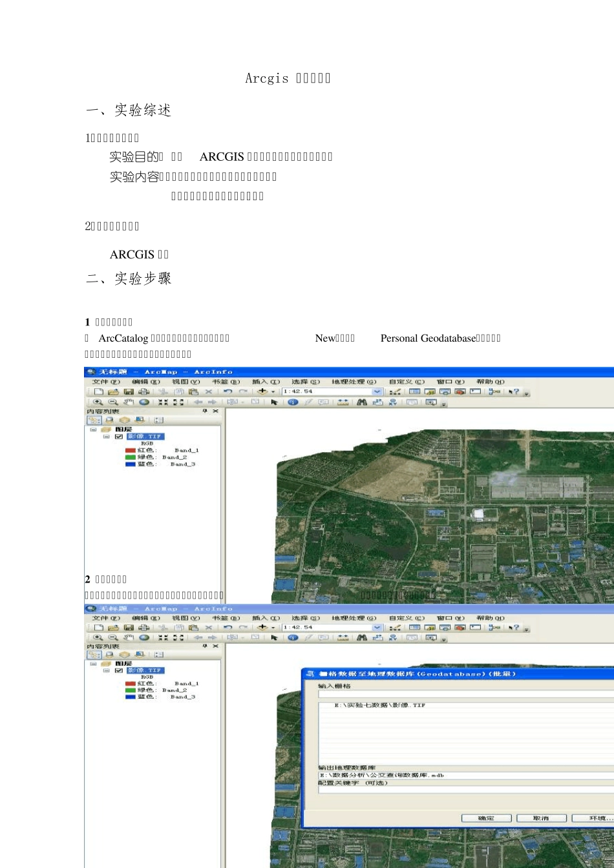Select Find binoculars tool in first ArcMap window
The height and width of the screenshot is (868, 614).
pyautogui.click(x=361, y=402)
